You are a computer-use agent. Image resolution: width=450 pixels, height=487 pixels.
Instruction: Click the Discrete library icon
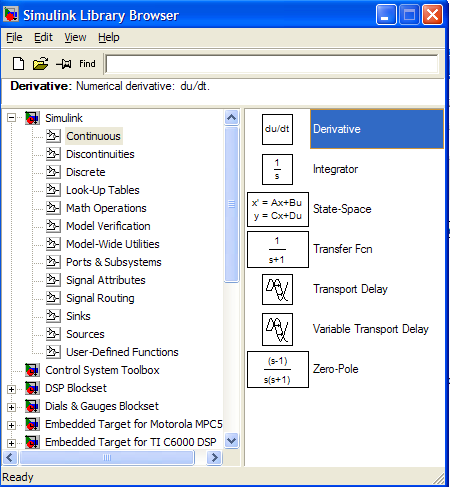pos(53,172)
